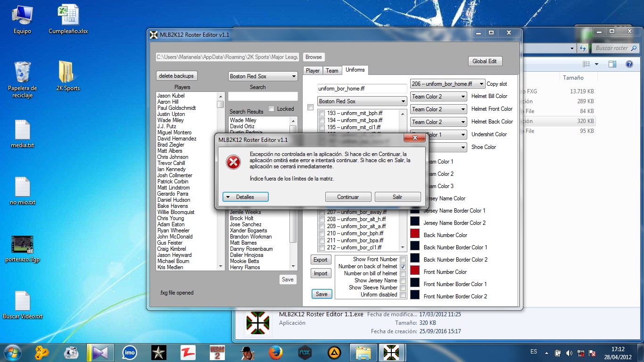644x362 pixels.
Task: Select Jason Kubel in Players list
Action: pyautogui.click(x=171, y=96)
